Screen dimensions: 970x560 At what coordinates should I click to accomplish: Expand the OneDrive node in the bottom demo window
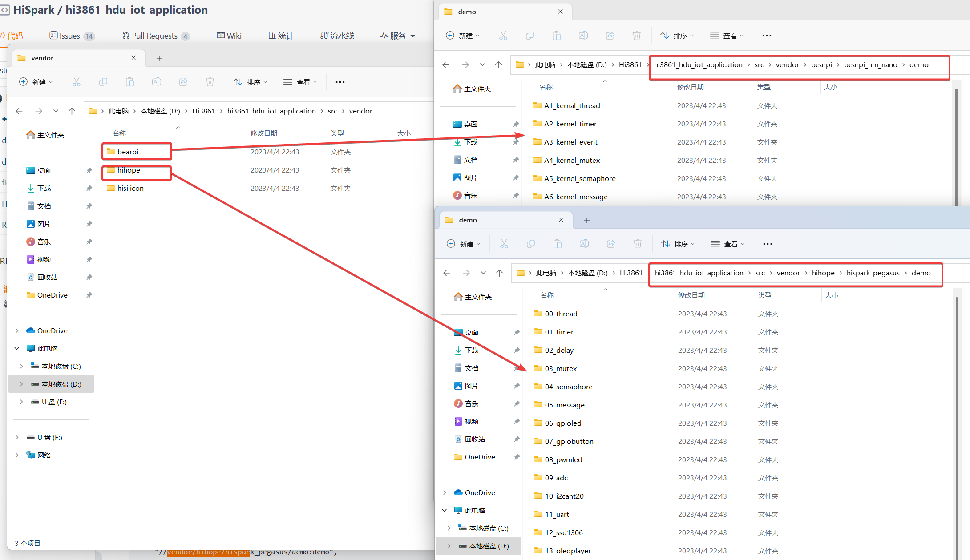(x=445, y=492)
